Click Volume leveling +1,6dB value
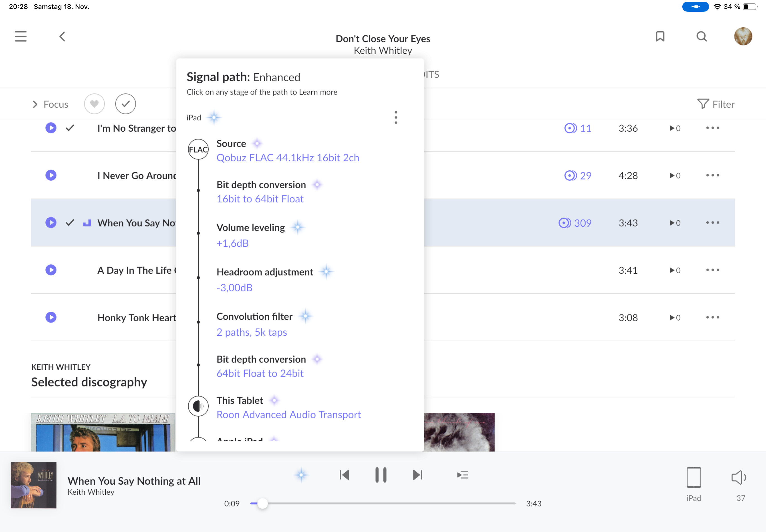The height and width of the screenshot is (532, 766). click(x=233, y=243)
